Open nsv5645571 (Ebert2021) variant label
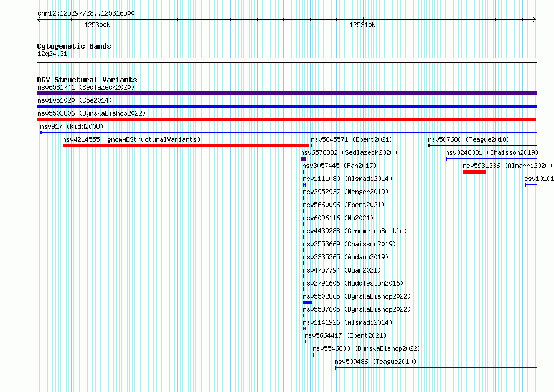The image size is (554, 392). (352, 139)
